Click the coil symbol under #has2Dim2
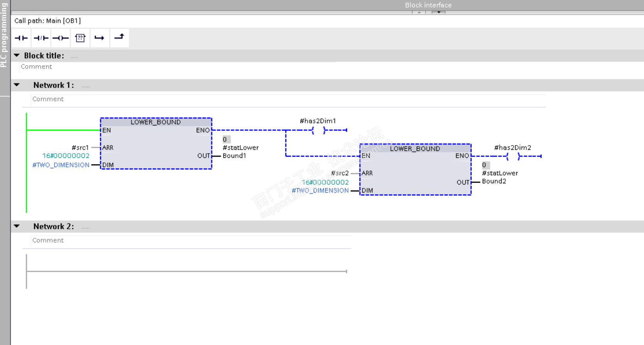644x345 pixels. pyautogui.click(x=513, y=156)
